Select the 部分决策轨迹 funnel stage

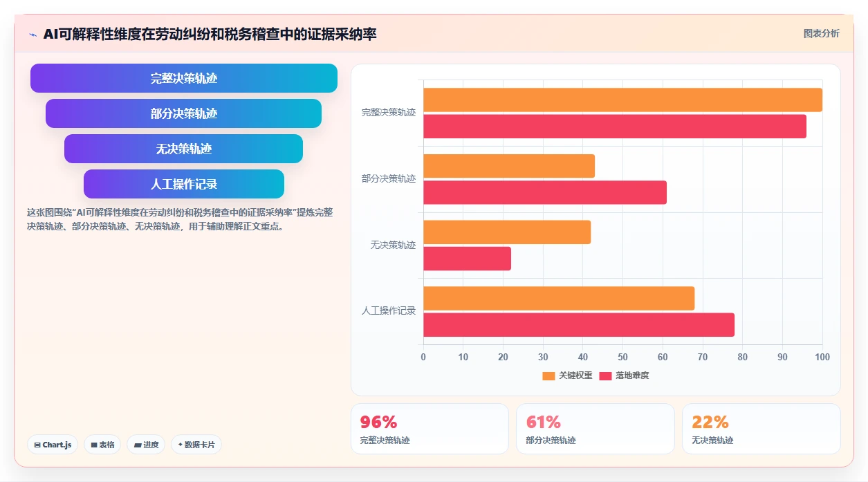184,113
